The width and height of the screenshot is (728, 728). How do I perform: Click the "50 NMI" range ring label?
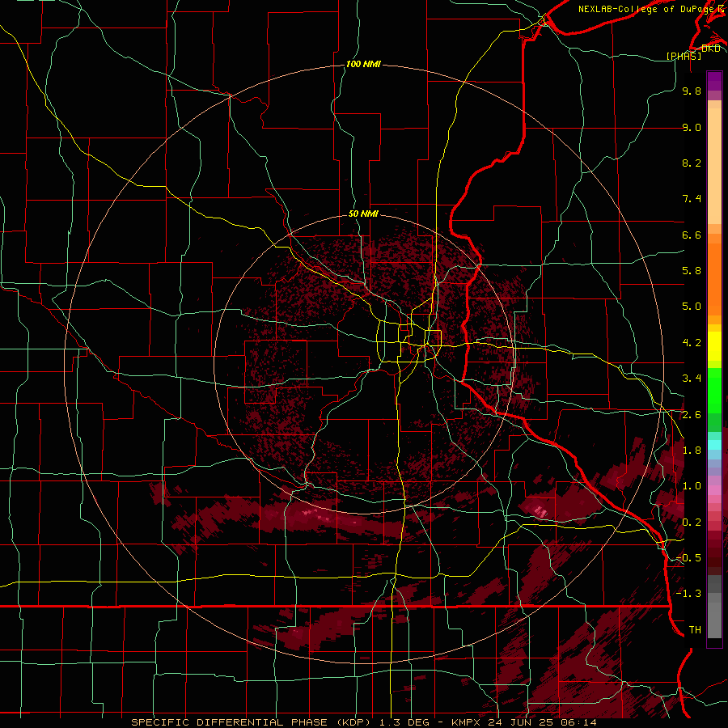(363, 214)
